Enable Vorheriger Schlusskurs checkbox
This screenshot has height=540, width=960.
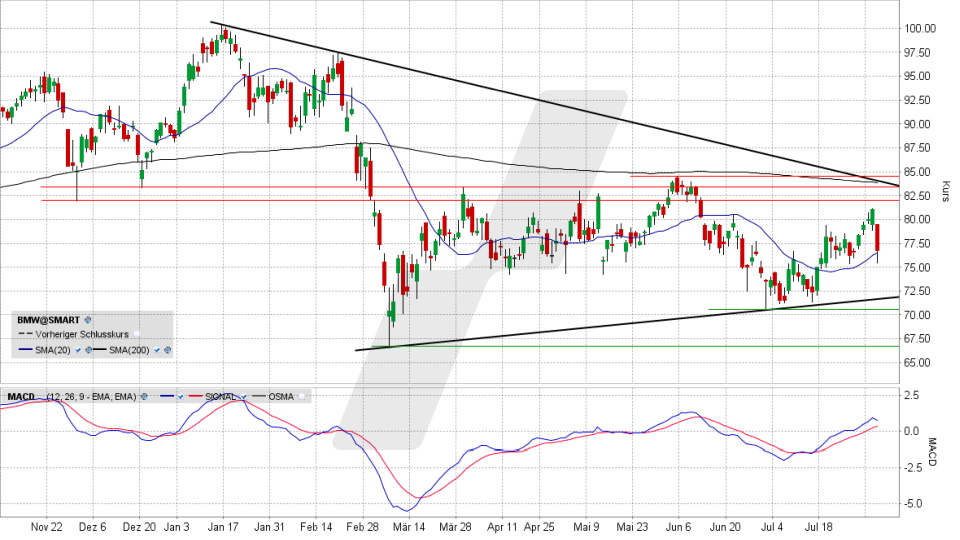click(x=137, y=334)
